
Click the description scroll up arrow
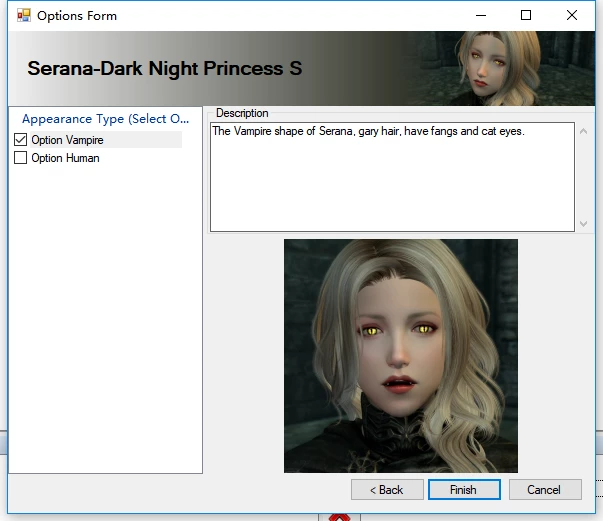click(x=583, y=131)
